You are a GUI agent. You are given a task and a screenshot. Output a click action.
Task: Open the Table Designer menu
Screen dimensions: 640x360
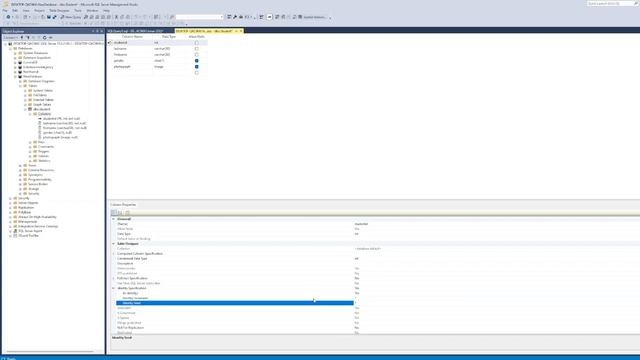coord(59,10)
